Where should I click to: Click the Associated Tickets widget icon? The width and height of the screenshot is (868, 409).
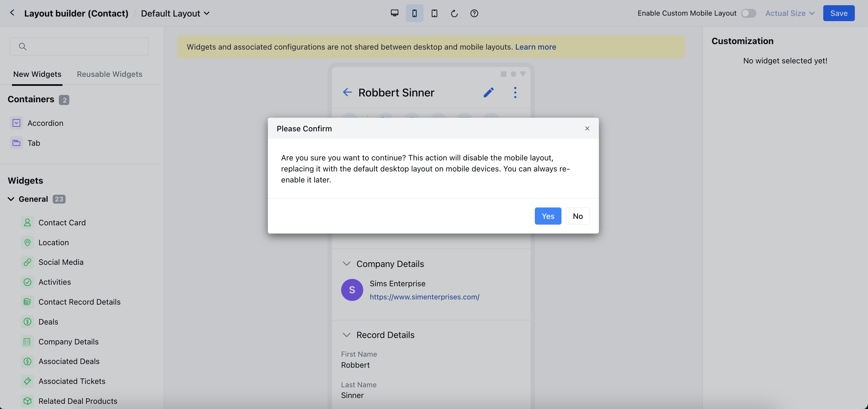pyautogui.click(x=27, y=381)
